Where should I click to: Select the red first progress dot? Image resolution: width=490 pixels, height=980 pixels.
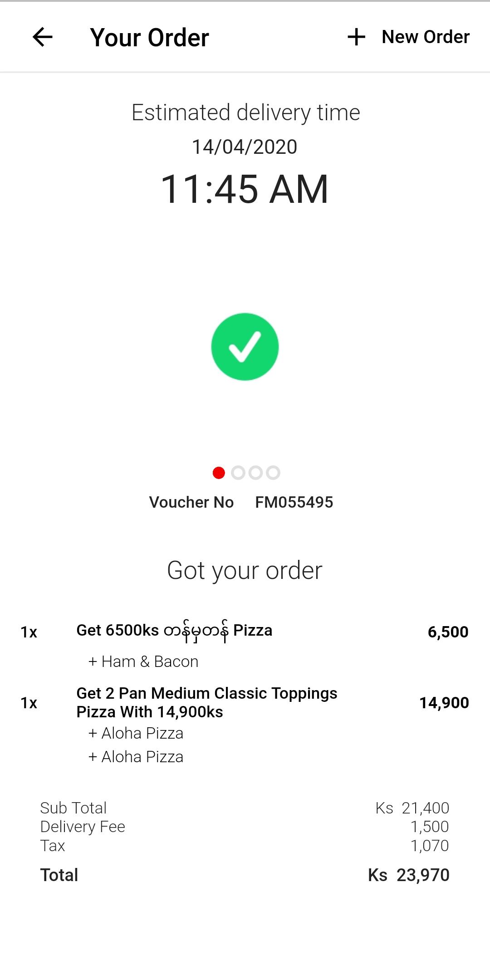pos(219,473)
